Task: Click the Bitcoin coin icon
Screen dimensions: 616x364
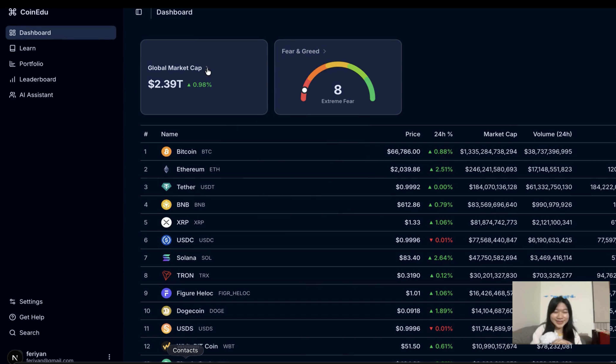Action: [166, 152]
